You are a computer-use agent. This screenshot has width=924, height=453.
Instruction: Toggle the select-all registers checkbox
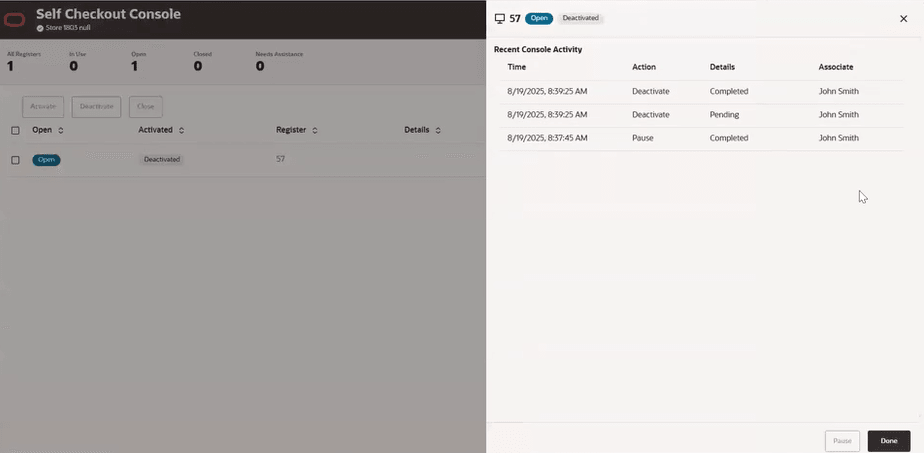coord(15,131)
